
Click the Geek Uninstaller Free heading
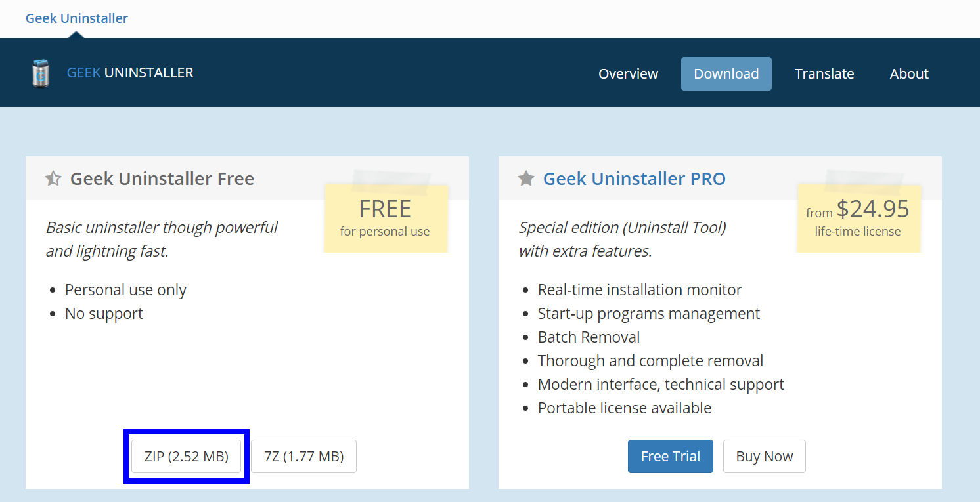click(162, 178)
